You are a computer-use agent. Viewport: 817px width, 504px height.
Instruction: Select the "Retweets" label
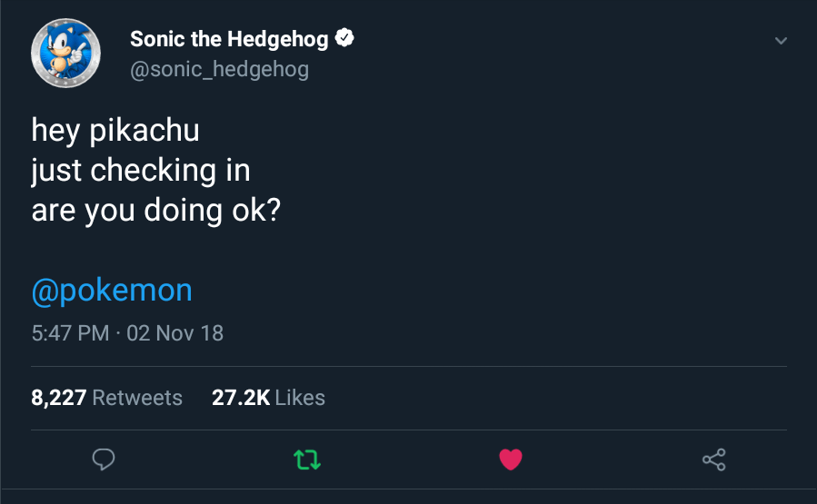(x=137, y=398)
